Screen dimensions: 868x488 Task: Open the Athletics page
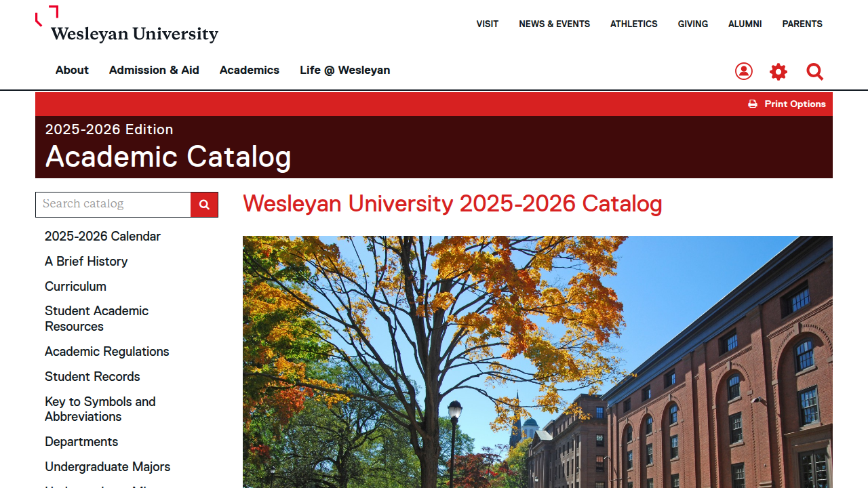click(x=633, y=24)
